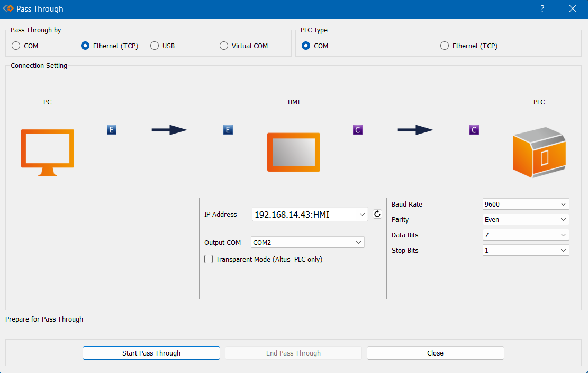Click the orange PLC box icon
This screenshot has height=373, width=588.
(x=539, y=152)
